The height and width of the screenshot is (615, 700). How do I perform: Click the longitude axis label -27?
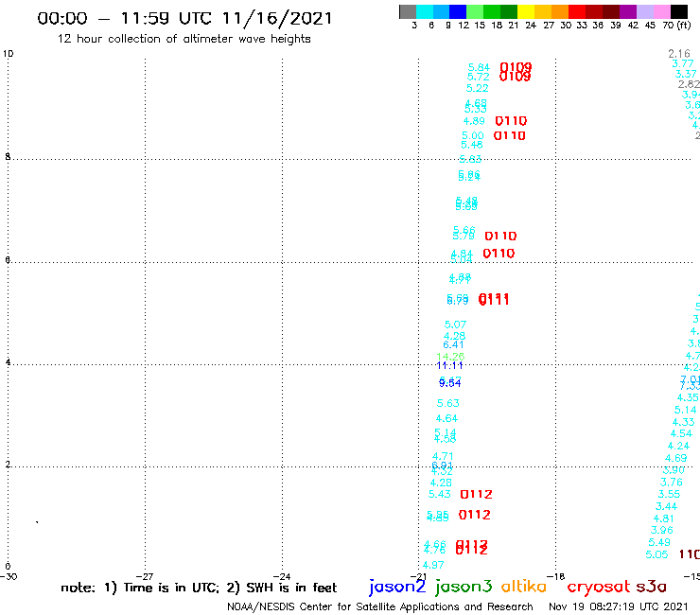click(x=145, y=577)
